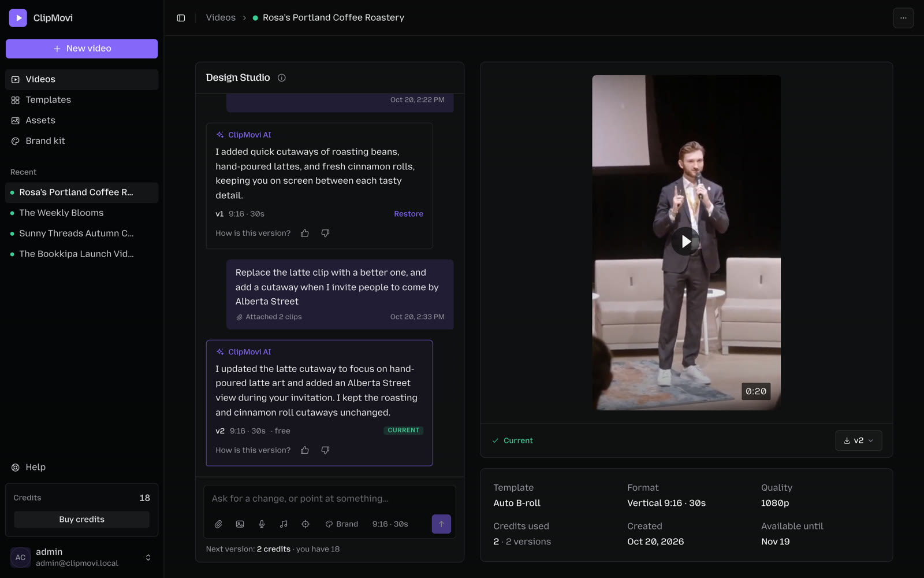The width and height of the screenshot is (924, 578).
Task: Click the CURRENT badge on v2
Action: (404, 431)
